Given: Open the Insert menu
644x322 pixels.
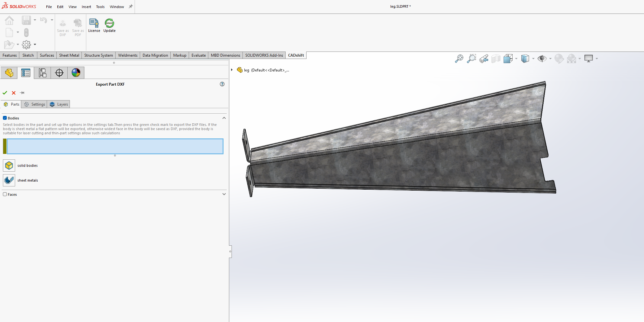Looking at the screenshot, I should [x=86, y=7].
